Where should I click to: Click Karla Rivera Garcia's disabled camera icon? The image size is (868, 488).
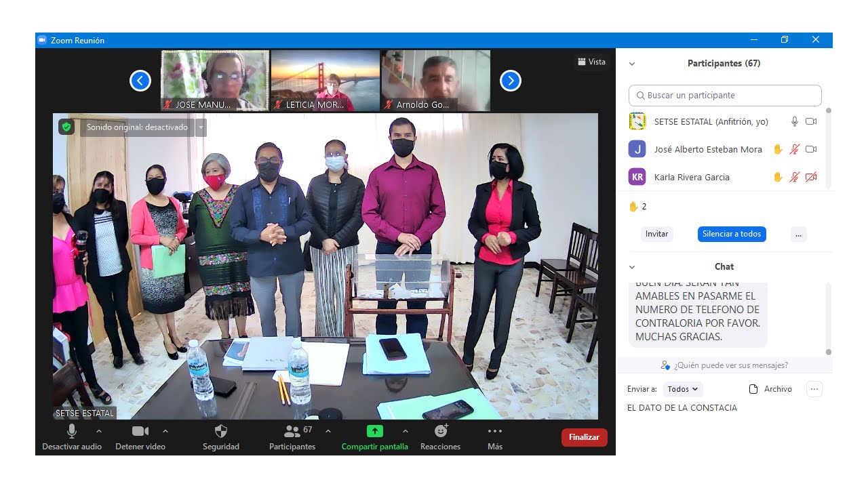(811, 177)
